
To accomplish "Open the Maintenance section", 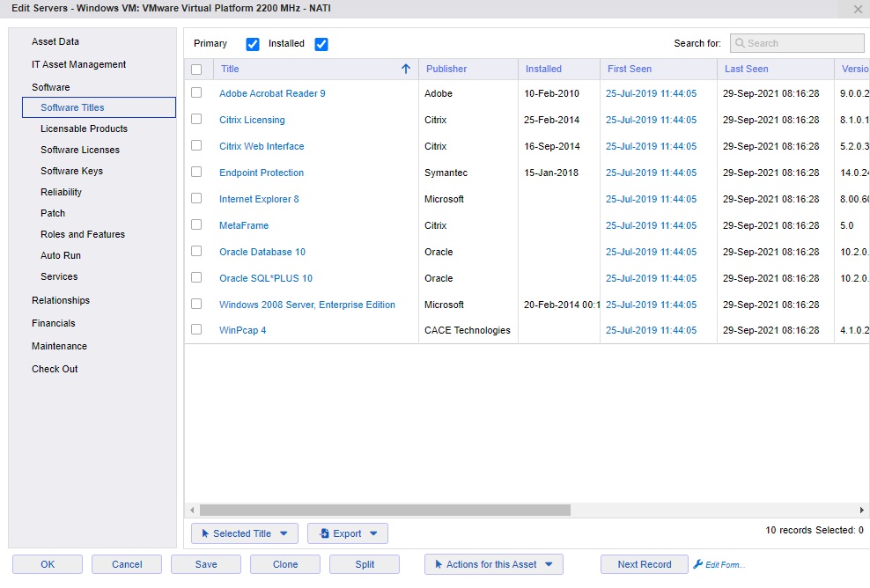I will (x=59, y=346).
